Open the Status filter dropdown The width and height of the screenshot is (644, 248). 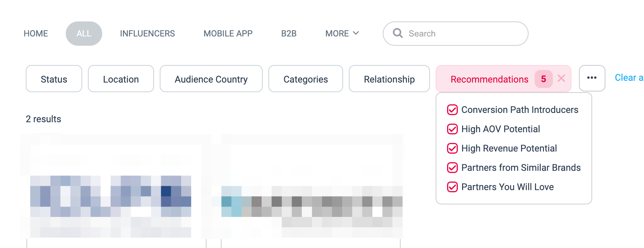[x=54, y=79]
